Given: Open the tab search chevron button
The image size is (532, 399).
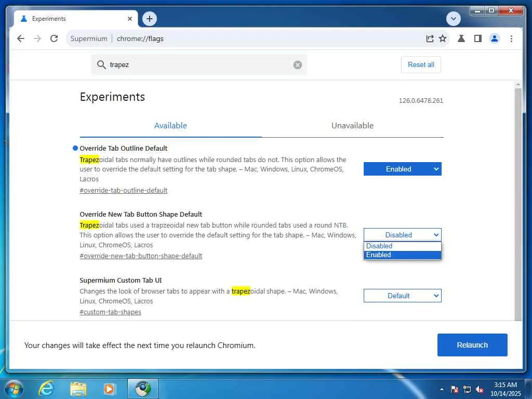Looking at the screenshot, I should pyautogui.click(x=453, y=19).
